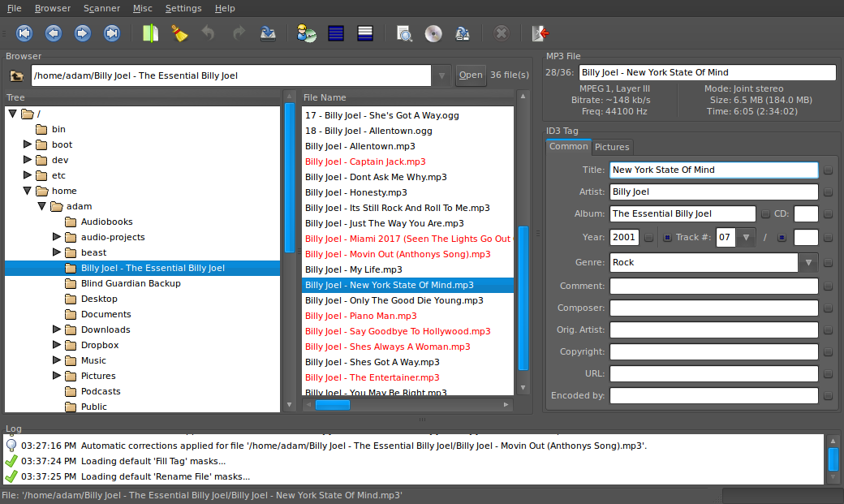Go to the previous file
The height and width of the screenshot is (504, 844).
(x=54, y=33)
